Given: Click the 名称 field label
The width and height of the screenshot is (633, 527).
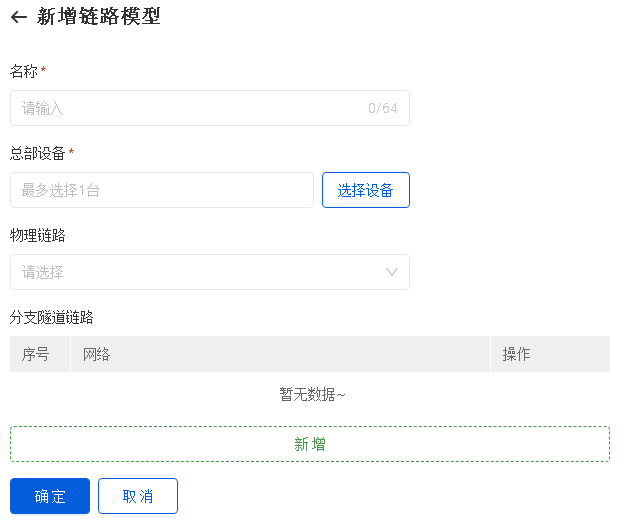Looking at the screenshot, I should point(24,71).
